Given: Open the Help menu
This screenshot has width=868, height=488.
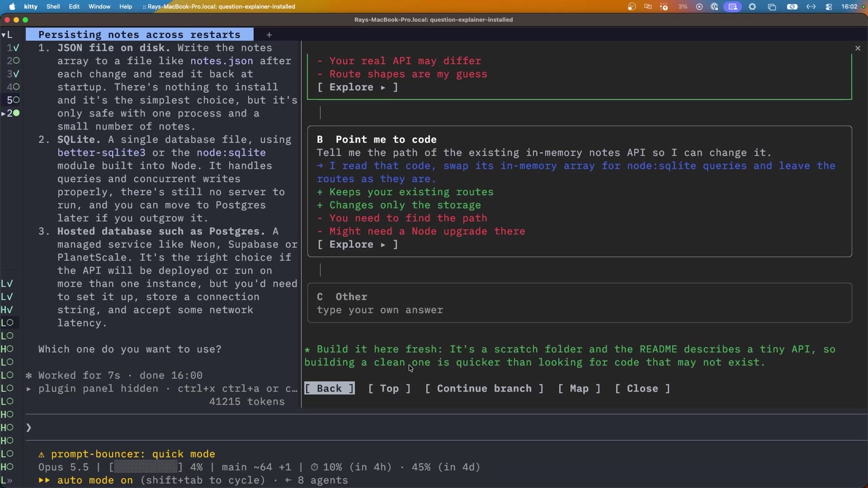Looking at the screenshot, I should (x=126, y=7).
